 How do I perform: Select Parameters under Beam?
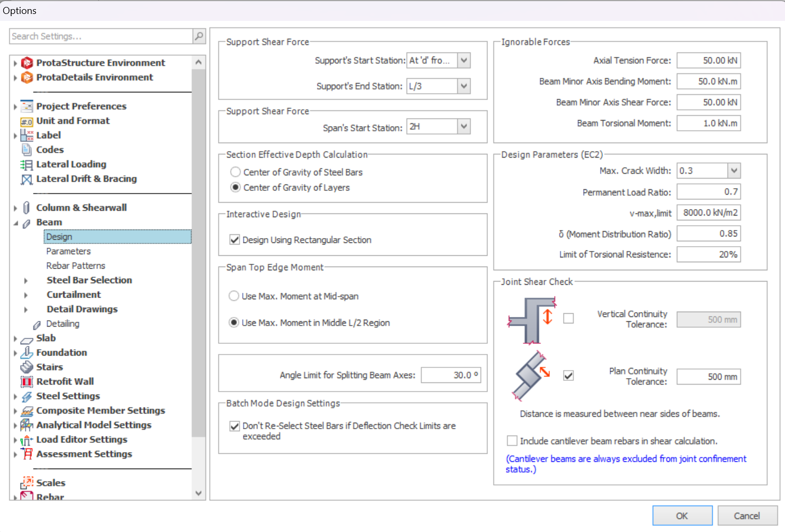coord(68,251)
